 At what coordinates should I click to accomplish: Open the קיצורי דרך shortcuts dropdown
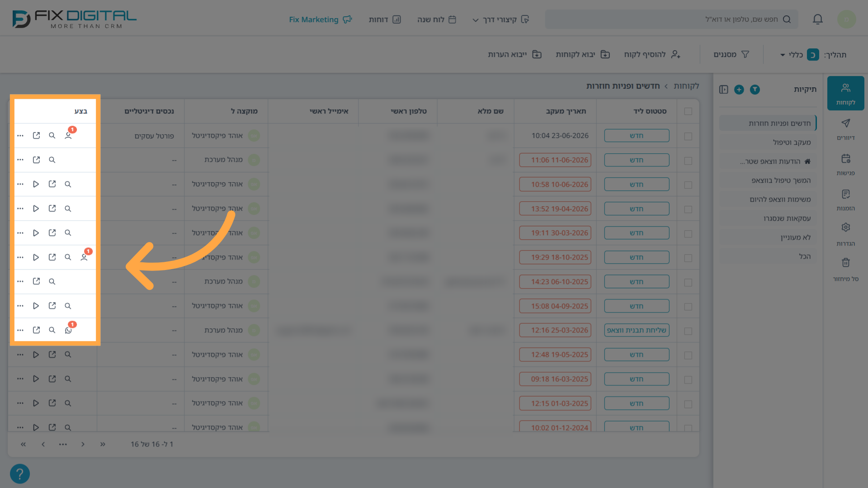[500, 19]
